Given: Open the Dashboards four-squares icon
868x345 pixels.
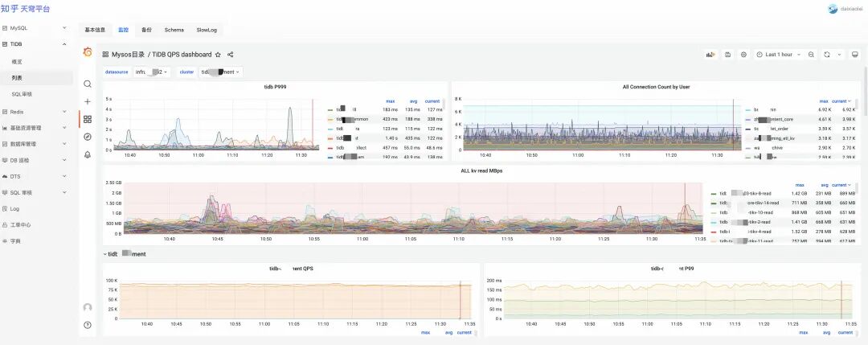Looking at the screenshot, I should click(88, 119).
